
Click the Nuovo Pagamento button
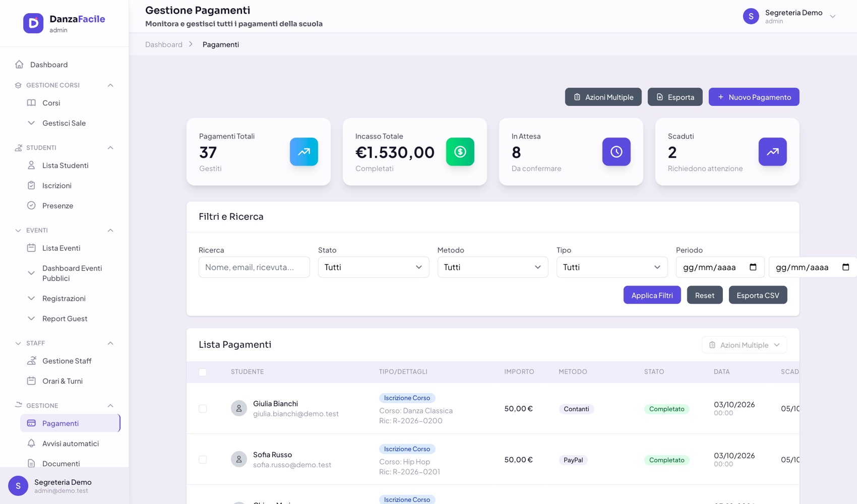click(754, 97)
